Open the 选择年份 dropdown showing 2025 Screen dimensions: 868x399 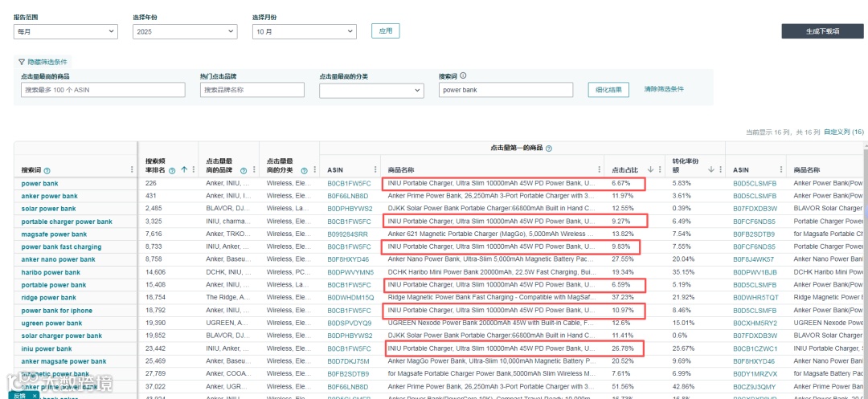coord(185,31)
